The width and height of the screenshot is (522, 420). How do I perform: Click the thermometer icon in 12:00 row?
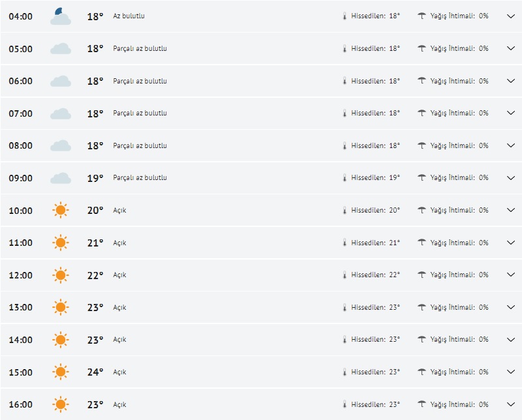(x=345, y=275)
